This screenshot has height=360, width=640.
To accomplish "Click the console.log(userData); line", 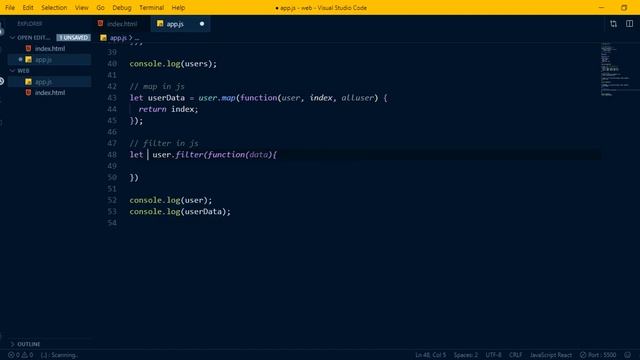I will (180, 212).
